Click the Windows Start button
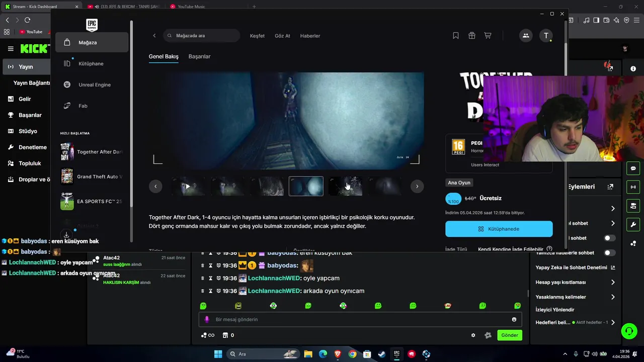Image resolution: width=644 pixels, height=362 pixels. (218, 354)
